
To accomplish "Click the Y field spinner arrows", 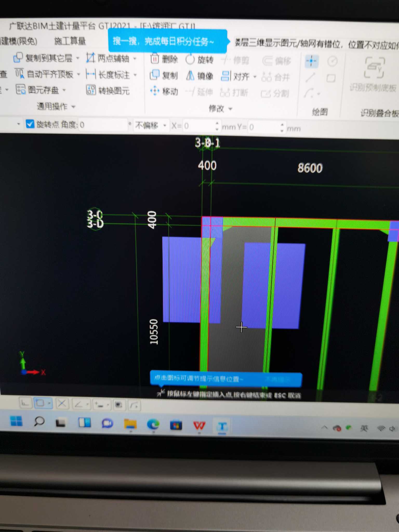I will [282, 127].
